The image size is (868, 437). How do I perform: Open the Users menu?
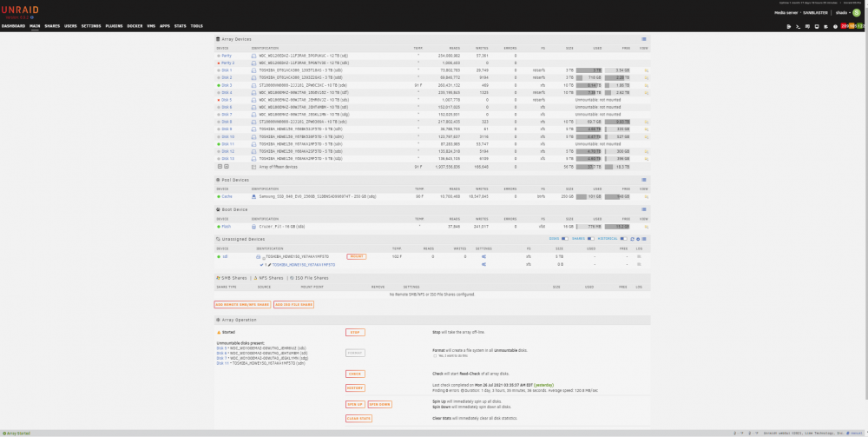pos(70,26)
